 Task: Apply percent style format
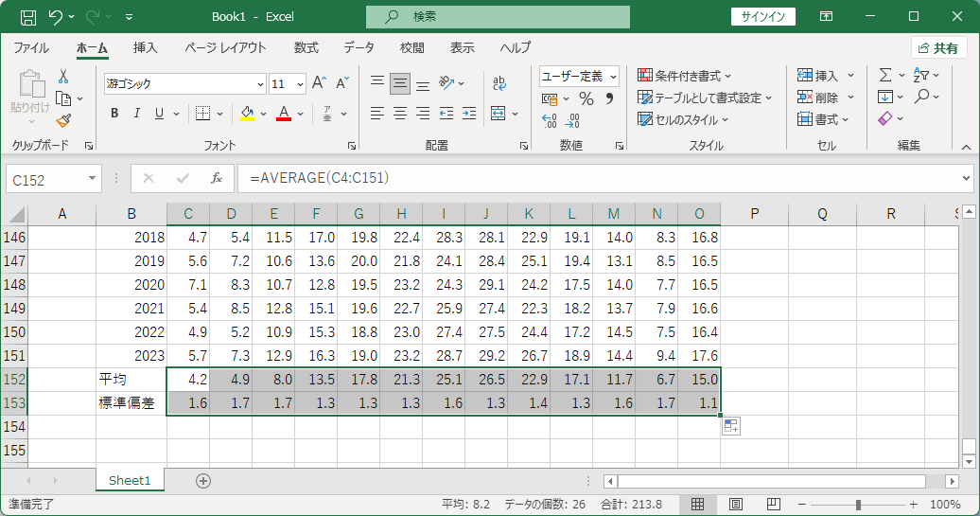click(x=586, y=98)
